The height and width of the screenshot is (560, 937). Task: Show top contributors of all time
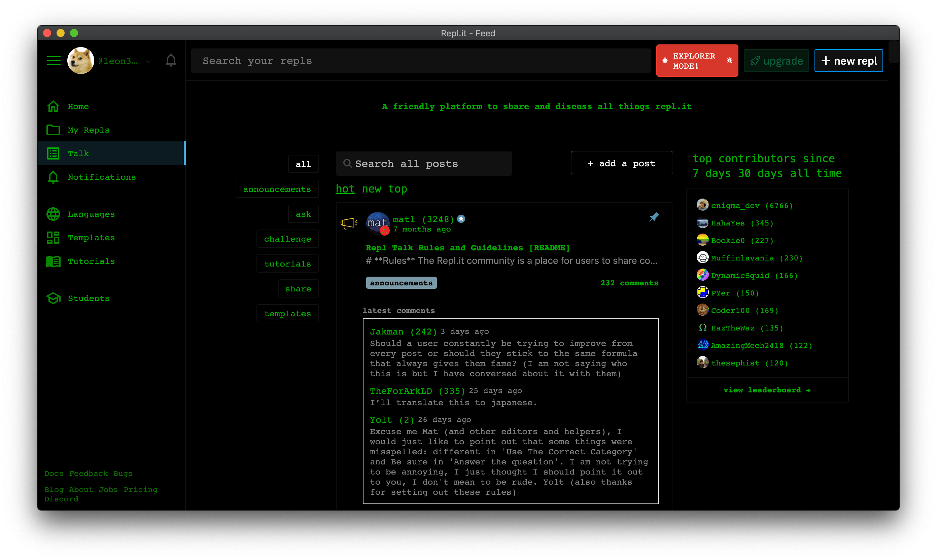tap(815, 173)
